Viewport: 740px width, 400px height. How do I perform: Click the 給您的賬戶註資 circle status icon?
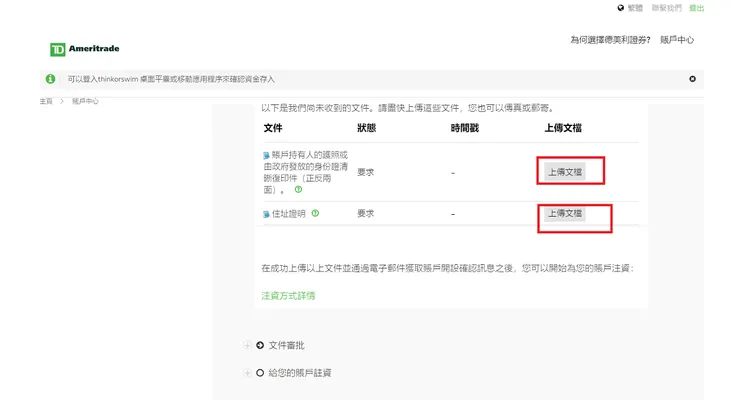pos(260,373)
